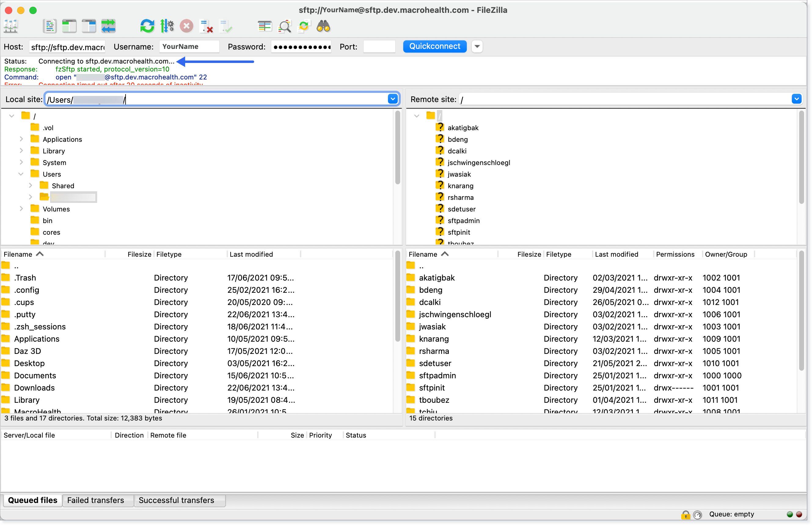812x525 pixels.
Task: Sort remote files by Owner/Group column
Action: click(x=728, y=254)
